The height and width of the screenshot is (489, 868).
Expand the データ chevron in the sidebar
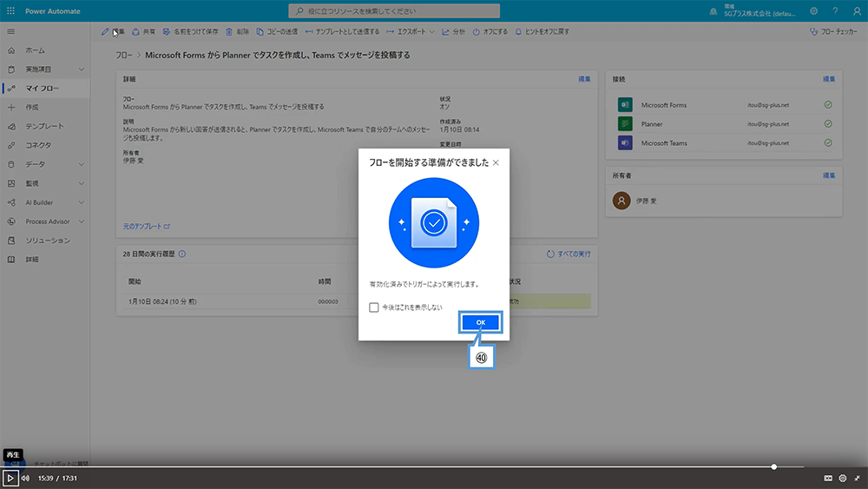click(x=82, y=164)
